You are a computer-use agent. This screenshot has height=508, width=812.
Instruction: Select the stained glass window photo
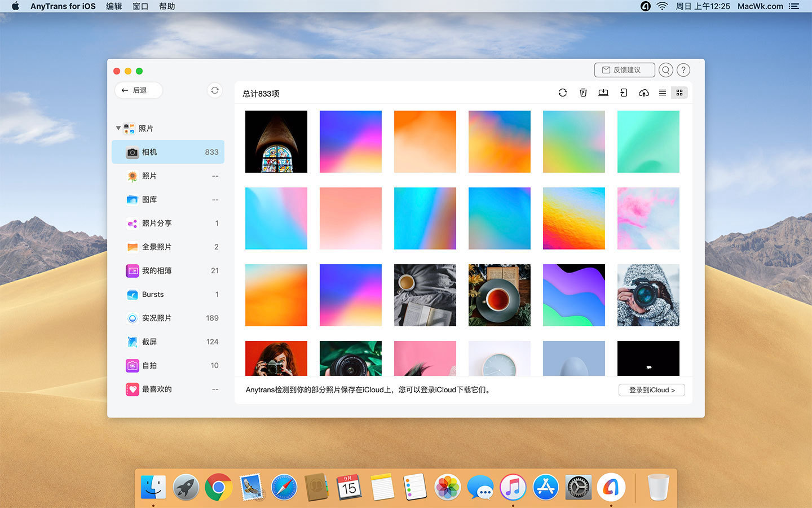coord(276,142)
